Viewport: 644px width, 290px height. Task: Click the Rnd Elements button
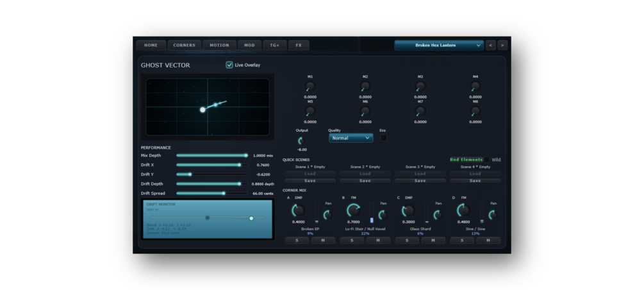tap(466, 160)
